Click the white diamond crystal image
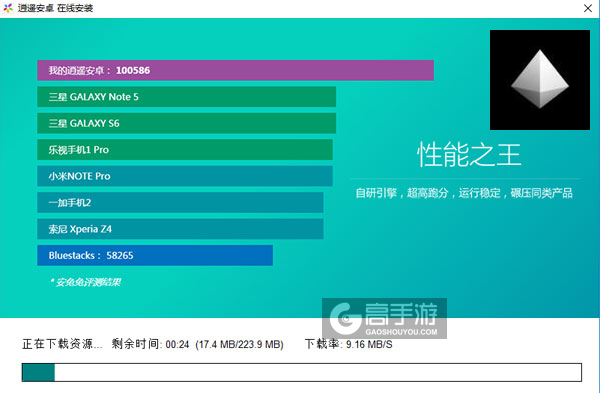Viewport: 600px width, 393px height. click(x=540, y=80)
